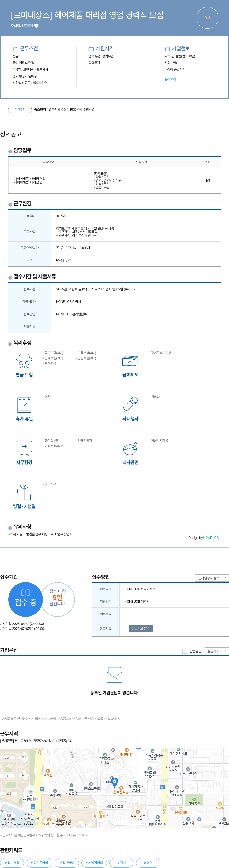Click the 근무조건 building icon

click(15, 49)
